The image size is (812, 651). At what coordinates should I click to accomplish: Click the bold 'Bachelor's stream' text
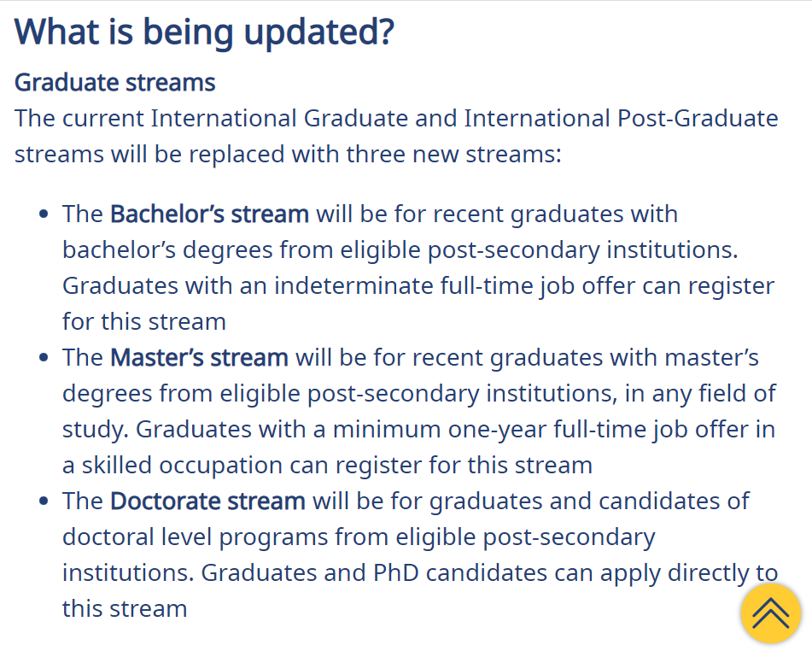click(x=210, y=214)
